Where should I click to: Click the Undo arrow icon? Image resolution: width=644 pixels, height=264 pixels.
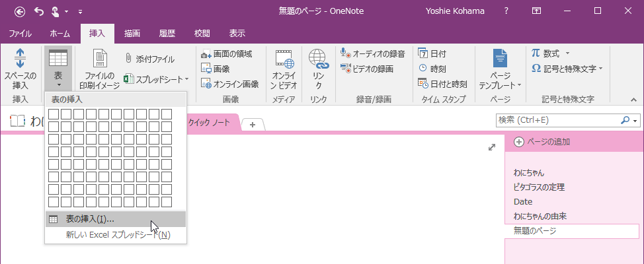point(39,11)
